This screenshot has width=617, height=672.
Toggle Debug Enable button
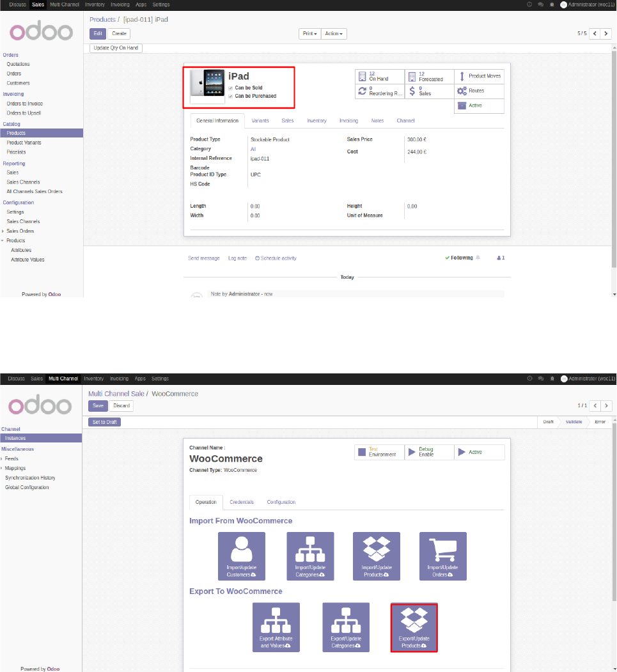tap(429, 452)
